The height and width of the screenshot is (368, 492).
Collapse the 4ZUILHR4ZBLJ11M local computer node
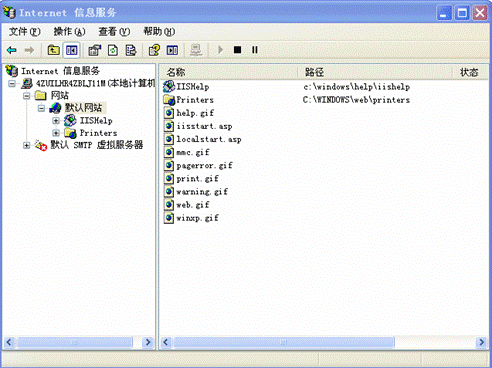pos(12,83)
